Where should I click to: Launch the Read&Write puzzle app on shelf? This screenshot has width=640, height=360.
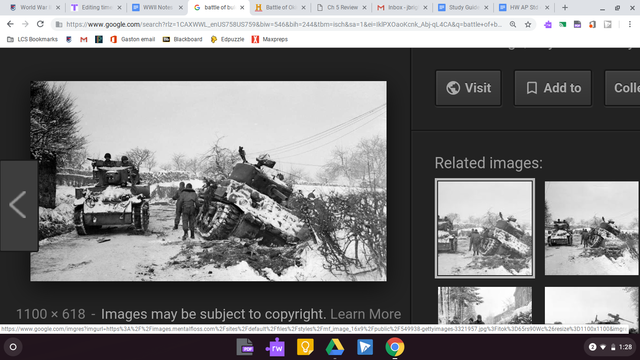click(x=275, y=347)
